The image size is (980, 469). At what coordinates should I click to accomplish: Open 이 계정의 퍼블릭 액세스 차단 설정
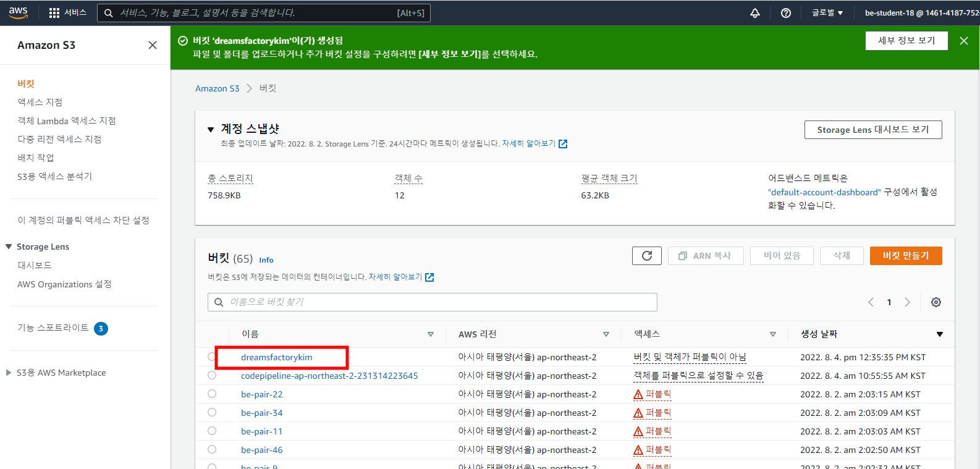(x=83, y=220)
